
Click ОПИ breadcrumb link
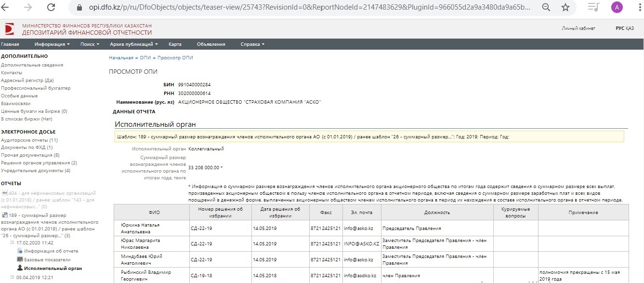[x=145, y=58]
